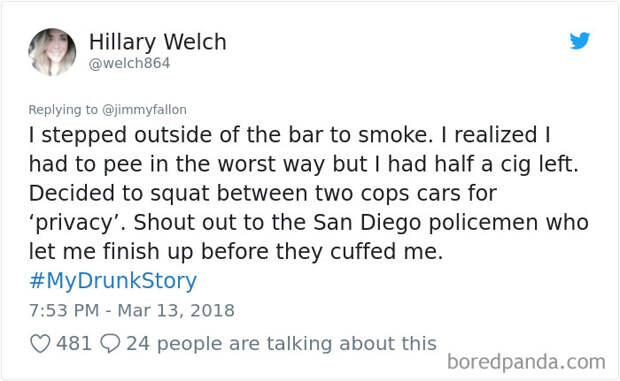
Task: Click the words "San Diego" in the tweet
Action: tap(367, 223)
